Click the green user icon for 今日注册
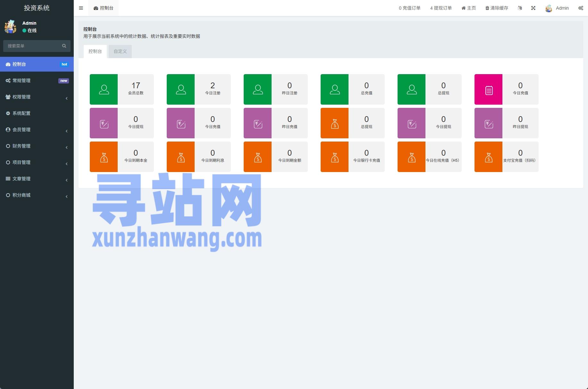The image size is (588, 389). (x=181, y=89)
